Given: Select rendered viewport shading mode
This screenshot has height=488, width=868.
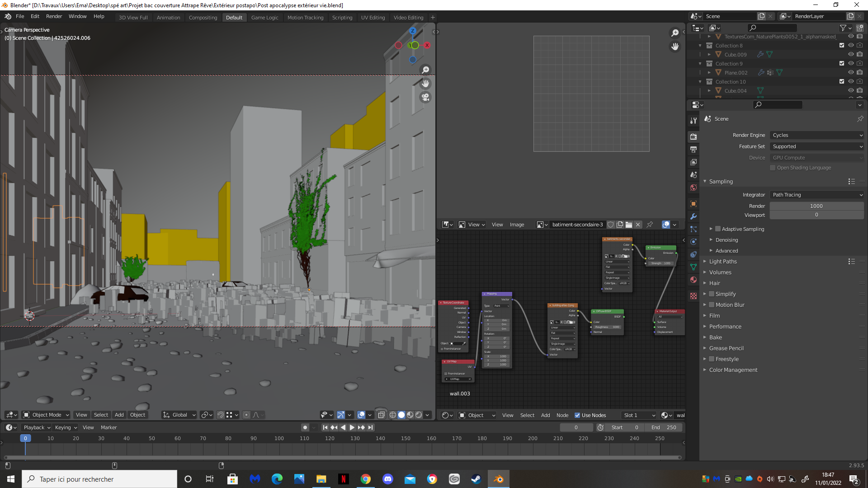Looking at the screenshot, I should [419, 415].
